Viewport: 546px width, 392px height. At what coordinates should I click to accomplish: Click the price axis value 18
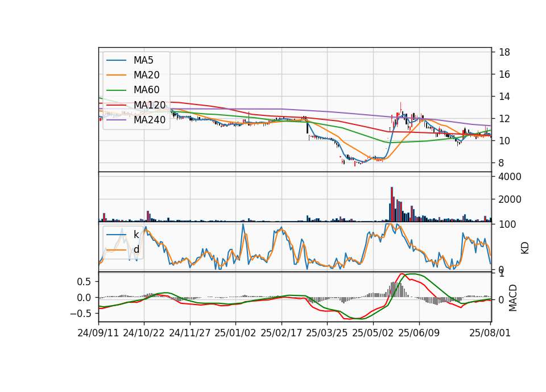(504, 52)
